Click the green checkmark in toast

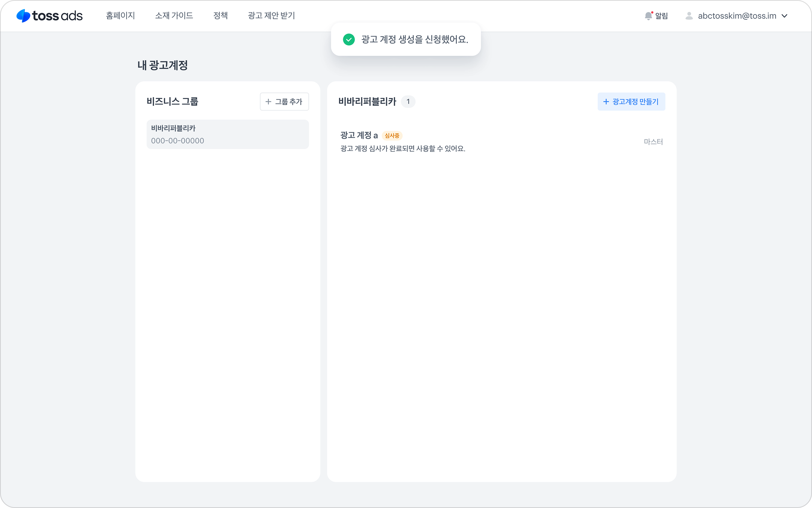[x=348, y=40]
